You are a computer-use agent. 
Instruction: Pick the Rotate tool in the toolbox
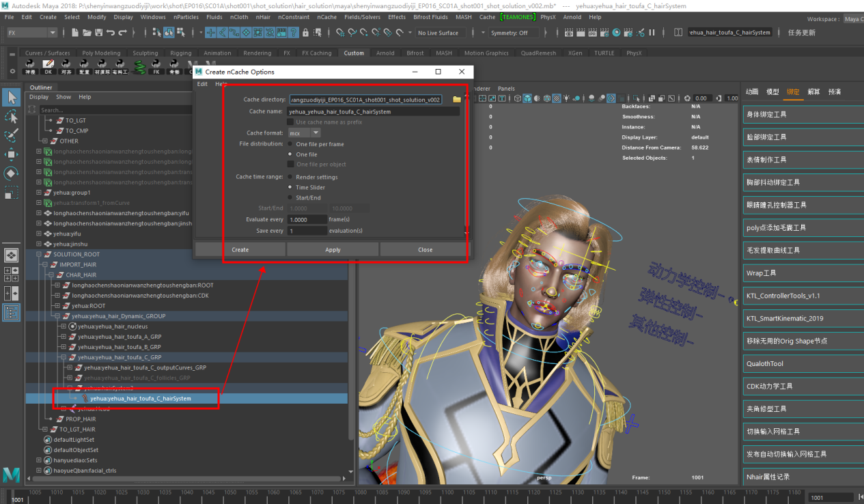[11, 173]
